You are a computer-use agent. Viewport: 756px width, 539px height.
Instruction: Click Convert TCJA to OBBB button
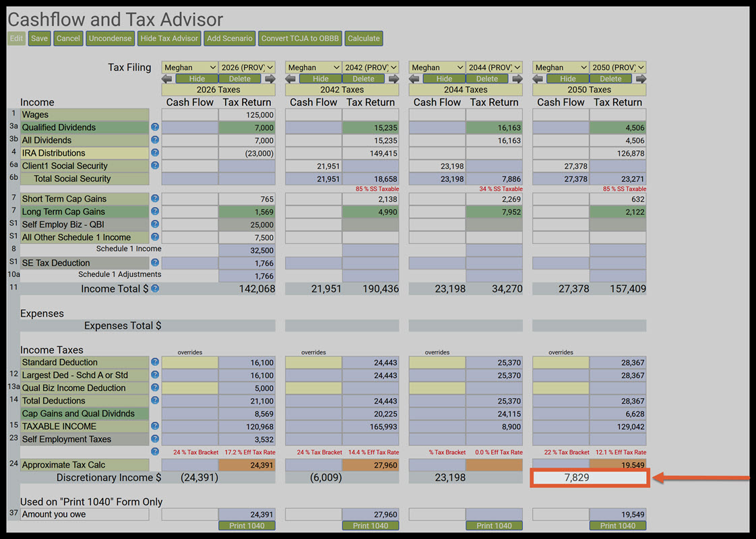(x=300, y=38)
